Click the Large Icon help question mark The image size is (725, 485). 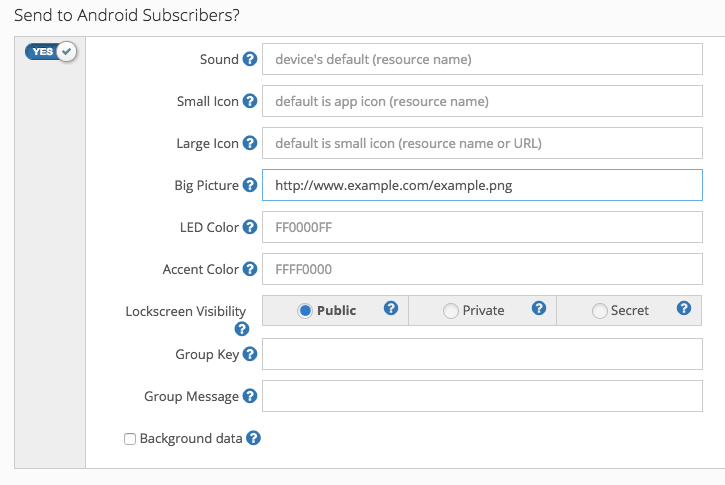(x=250, y=143)
